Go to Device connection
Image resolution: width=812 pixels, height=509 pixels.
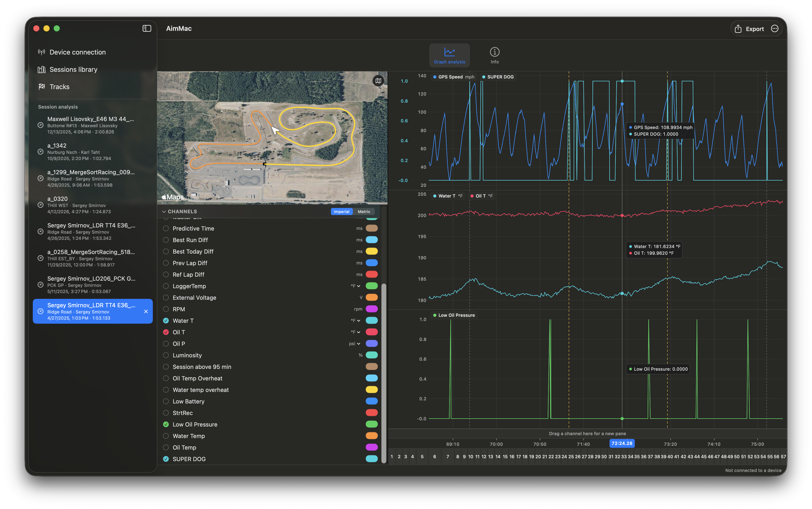[93, 52]
